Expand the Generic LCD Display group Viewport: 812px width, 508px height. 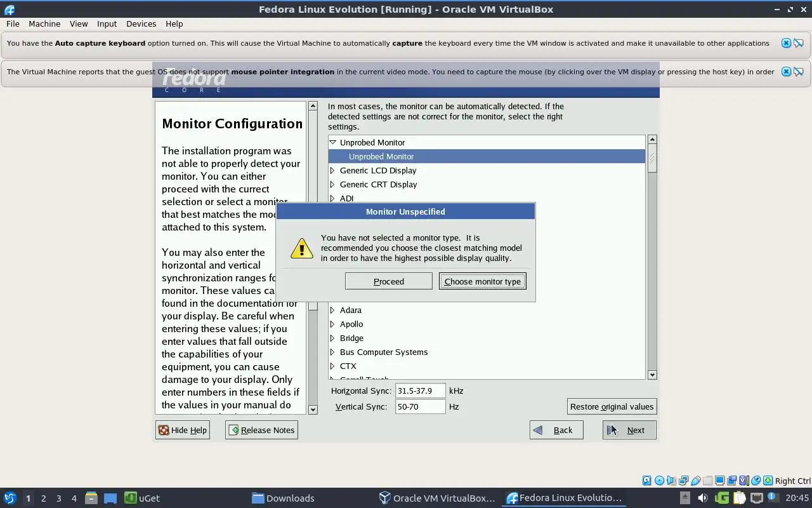click(x=332, y=170)
